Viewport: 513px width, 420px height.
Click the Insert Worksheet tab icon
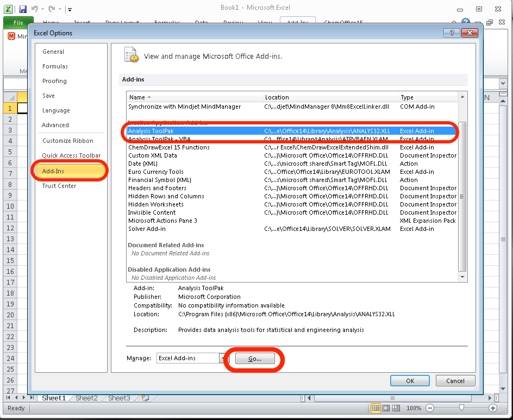pos(145,398)
